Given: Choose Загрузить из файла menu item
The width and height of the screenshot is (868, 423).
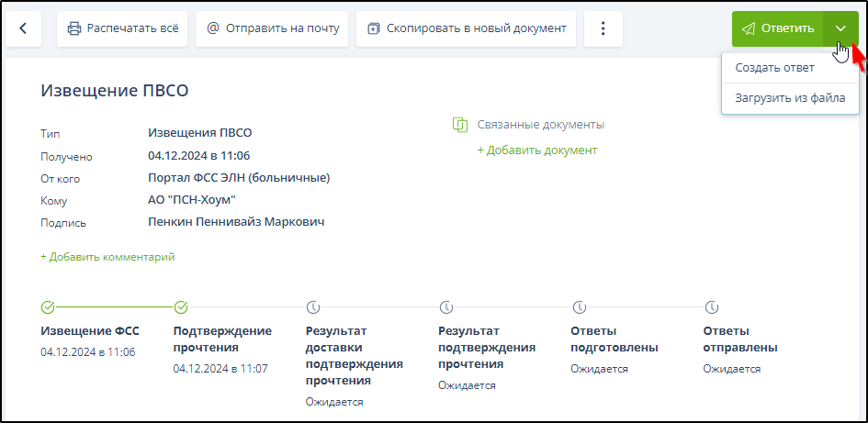Looking at the screenshot, I should (790, 97).
